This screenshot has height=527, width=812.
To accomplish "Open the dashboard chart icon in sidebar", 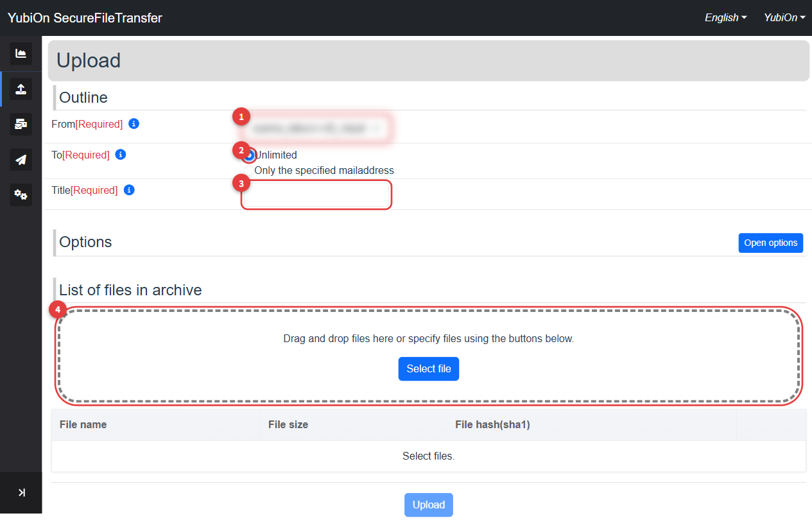I will click(21, 53).
